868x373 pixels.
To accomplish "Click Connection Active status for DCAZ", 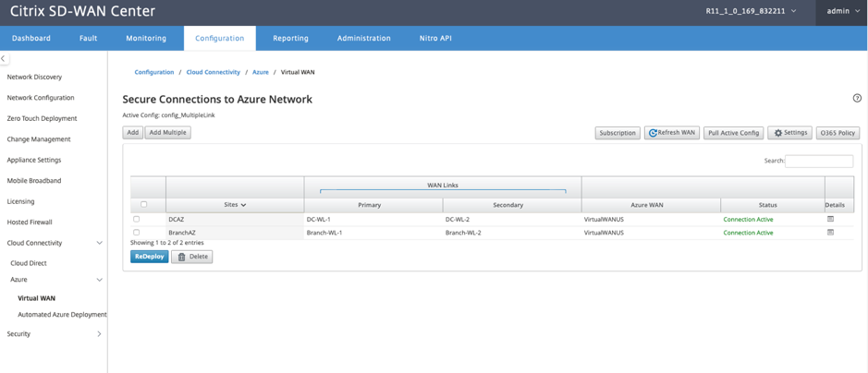I will point(748,220).
